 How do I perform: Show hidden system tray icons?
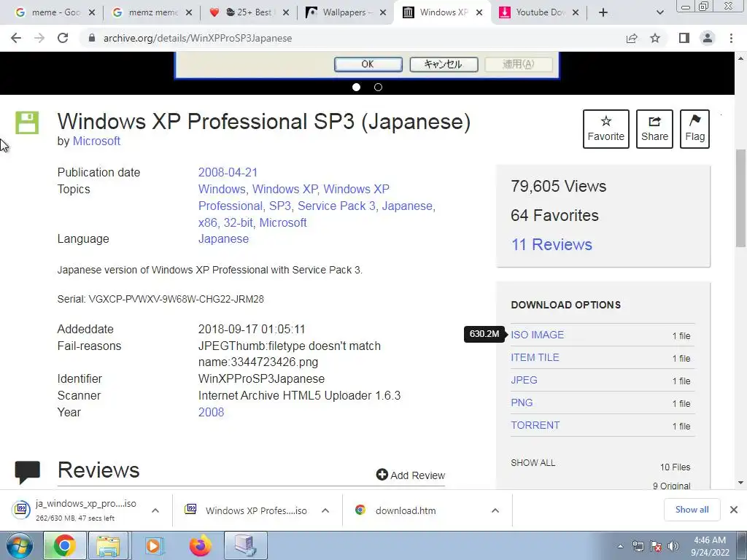[620, 546]
